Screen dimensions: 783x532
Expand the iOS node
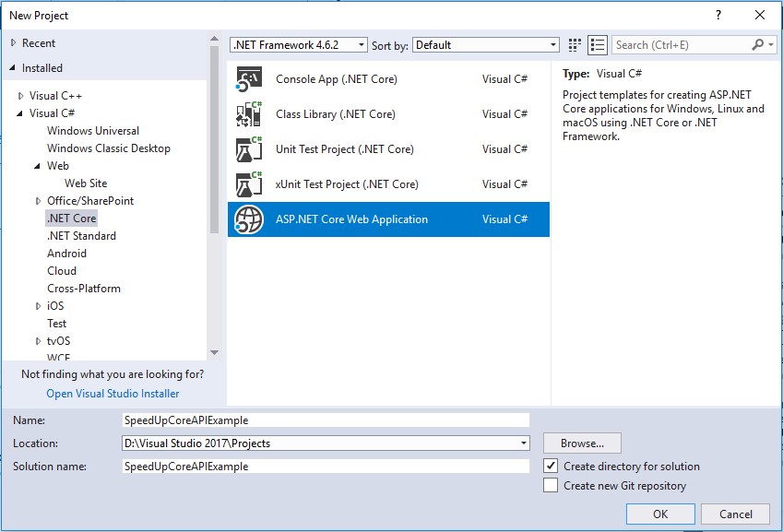(x=38, y=306)
